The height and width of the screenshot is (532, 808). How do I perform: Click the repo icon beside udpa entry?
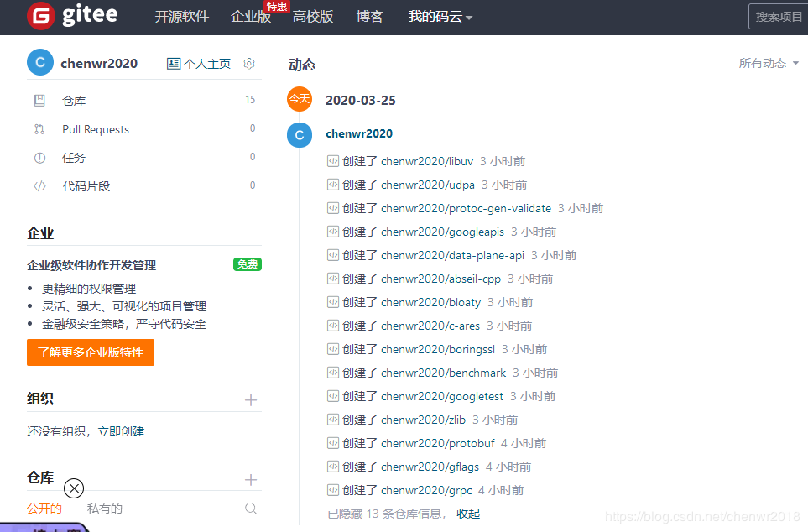[333, 185]
